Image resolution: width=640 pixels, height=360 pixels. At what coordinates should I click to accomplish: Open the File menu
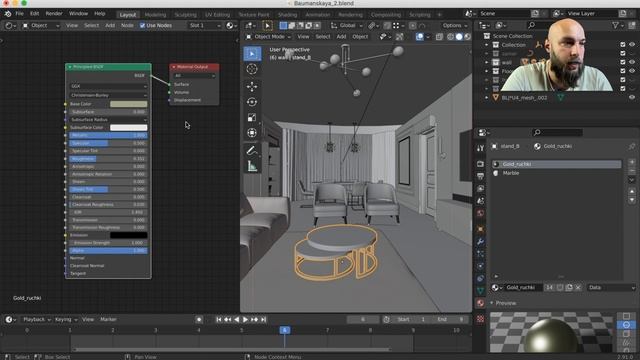click(x=19, y=13)
